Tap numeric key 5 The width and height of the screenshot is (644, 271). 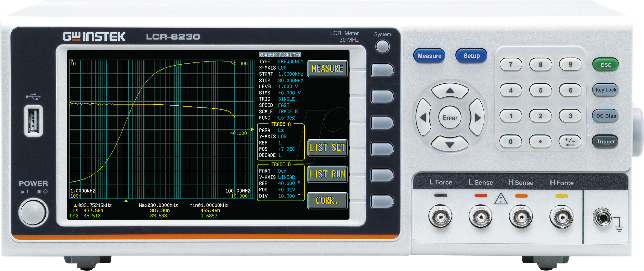point(540,90)
